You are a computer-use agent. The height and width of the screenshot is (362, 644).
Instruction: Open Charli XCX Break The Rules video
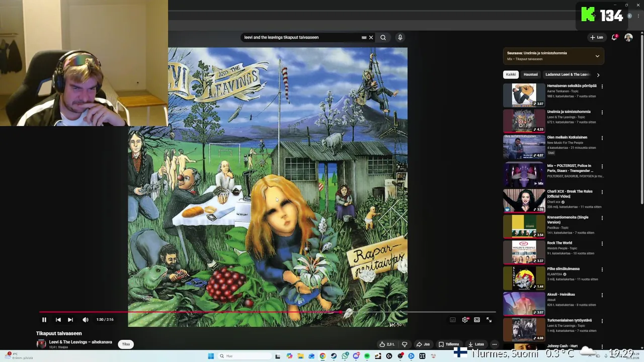(524, 201)
